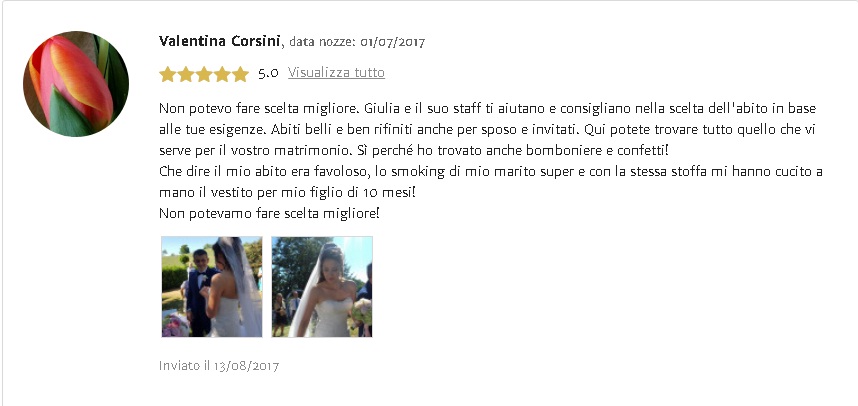
Task: Click the line starting Che dire il mio abito
Action: coord(491,172)
